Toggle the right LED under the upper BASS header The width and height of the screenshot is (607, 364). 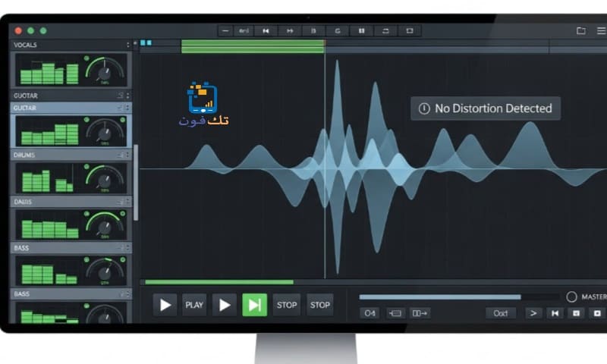(x=123, y=259)
